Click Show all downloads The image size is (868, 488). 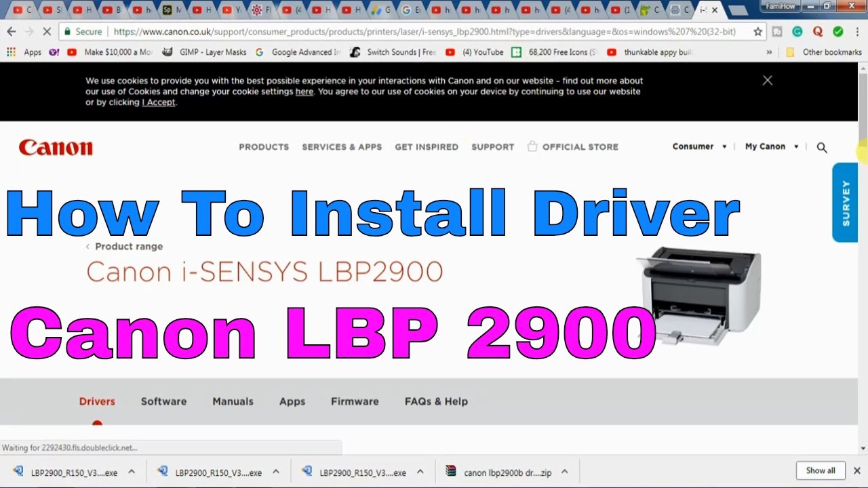pyautogui.click(x=821, y=470)
